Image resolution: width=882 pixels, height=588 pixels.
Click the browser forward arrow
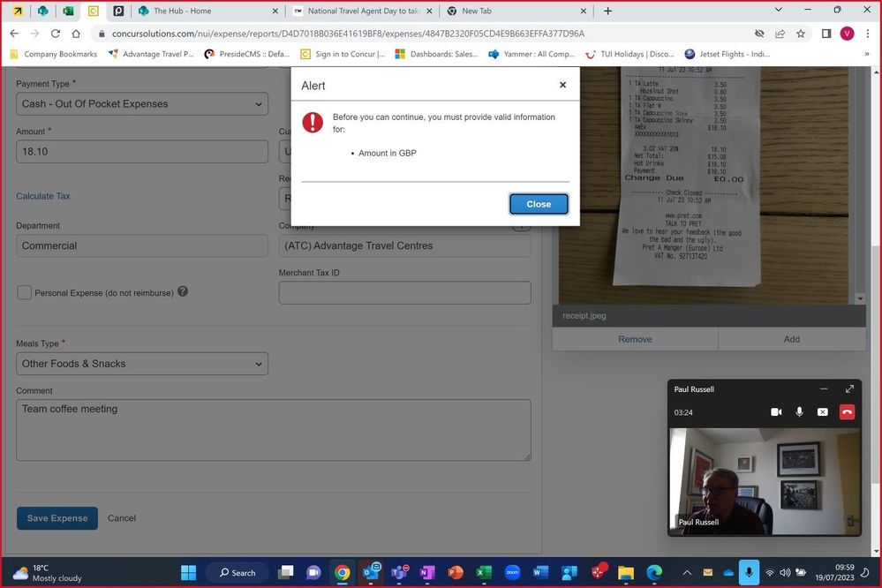point(35,34)
